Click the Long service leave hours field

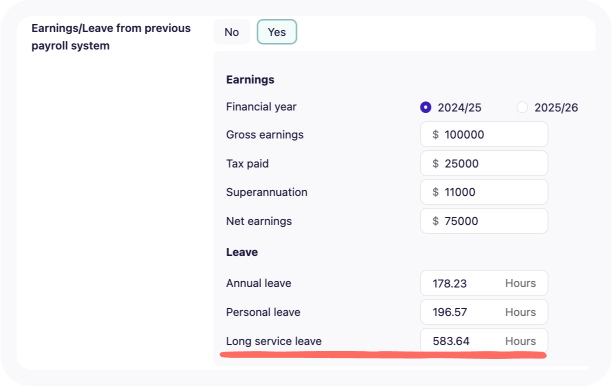(484, 340)
